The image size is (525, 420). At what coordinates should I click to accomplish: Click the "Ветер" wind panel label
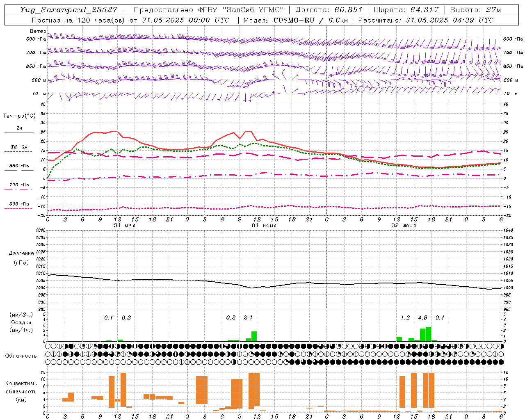tap(38, 31)
